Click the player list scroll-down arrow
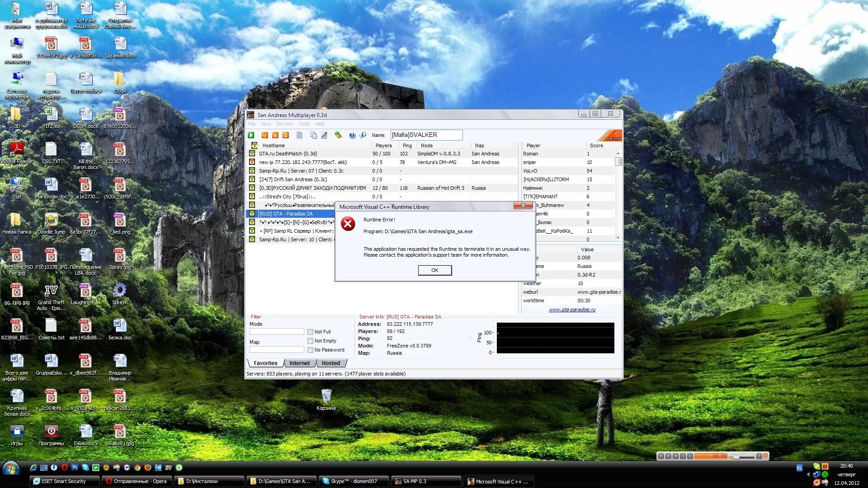 pos(618,238)
